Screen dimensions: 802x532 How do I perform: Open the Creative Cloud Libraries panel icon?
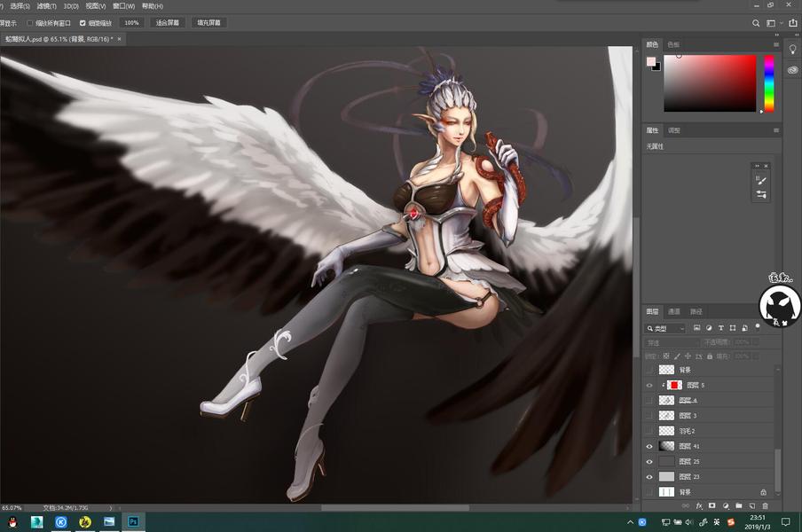click(792, 70)
